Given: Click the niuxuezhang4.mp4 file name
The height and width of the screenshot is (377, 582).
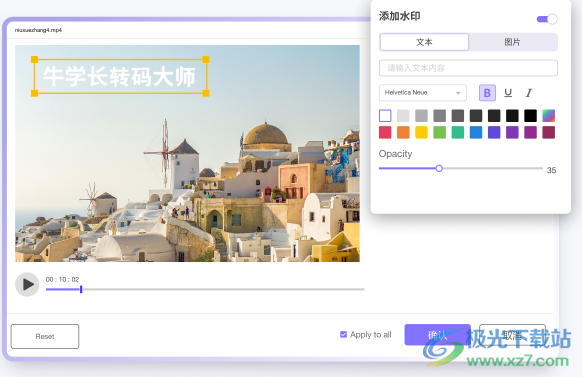Looking at the screenshot, I should click(38, 30).
